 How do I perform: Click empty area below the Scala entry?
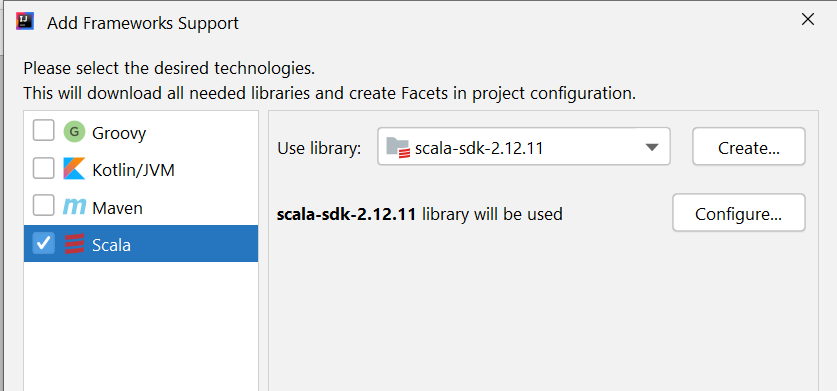click(x=141, y=326)
